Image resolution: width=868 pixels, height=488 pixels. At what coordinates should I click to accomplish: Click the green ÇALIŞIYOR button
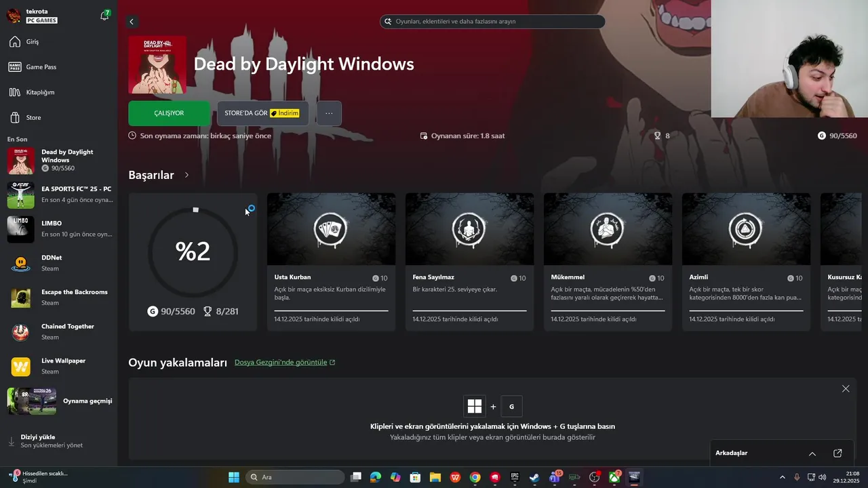tap(170, 113)
